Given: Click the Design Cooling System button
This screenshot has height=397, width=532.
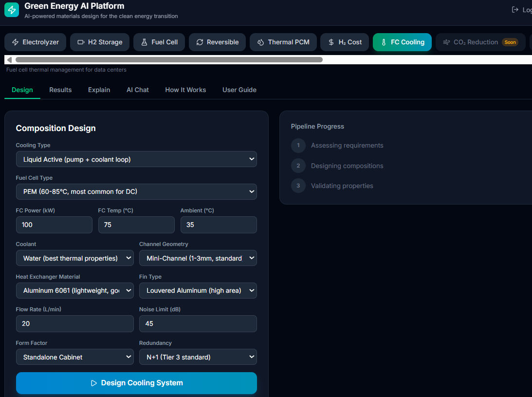Looking at the screenshot, I should [x=136, y=383].
